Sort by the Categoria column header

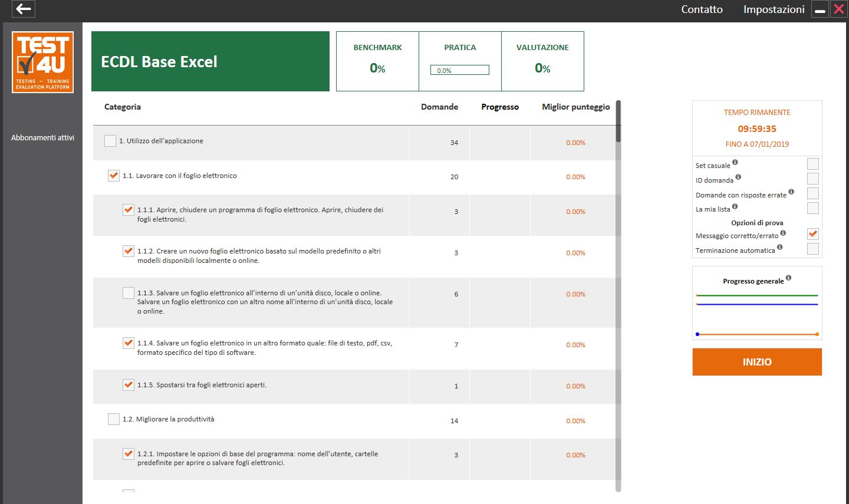pos(123,107)
